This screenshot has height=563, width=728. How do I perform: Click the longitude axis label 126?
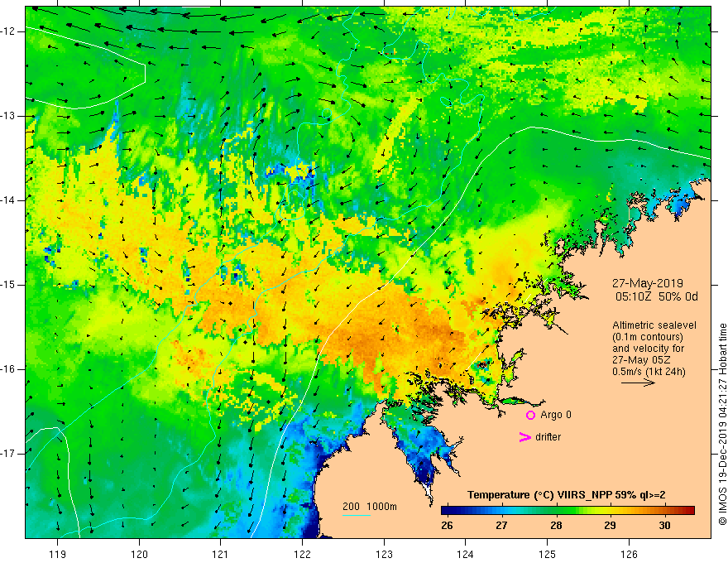coord(629,554)
